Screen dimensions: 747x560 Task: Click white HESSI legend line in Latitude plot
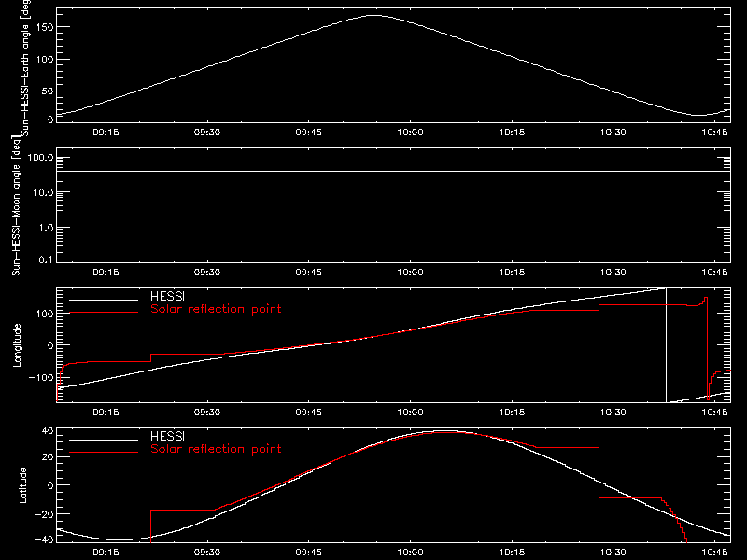point(104,440)
